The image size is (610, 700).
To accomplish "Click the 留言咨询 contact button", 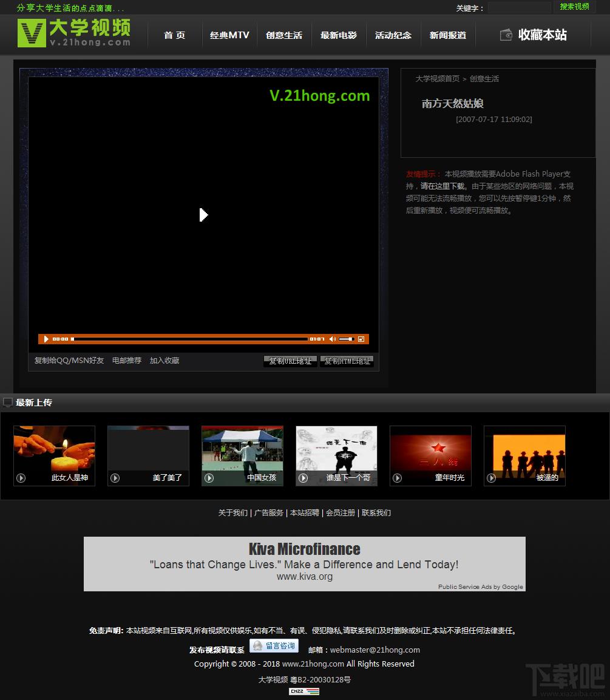I will 274,646.
